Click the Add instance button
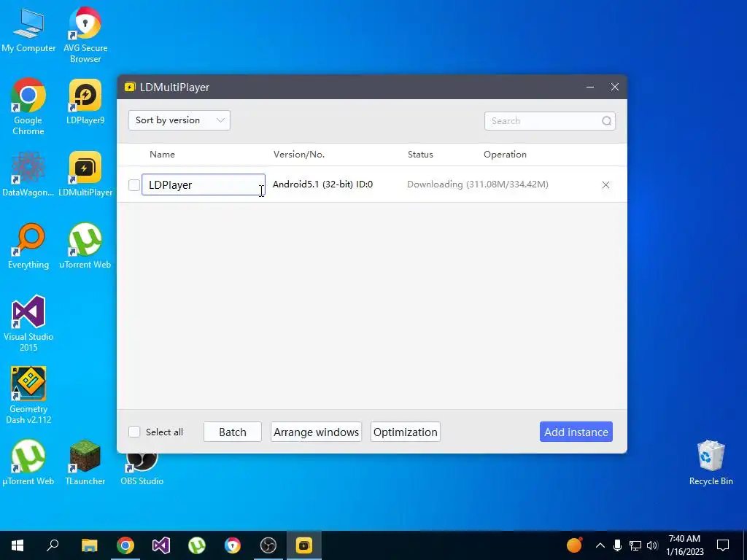This screenshot has width=747, height=560. [x=576, y=432]
